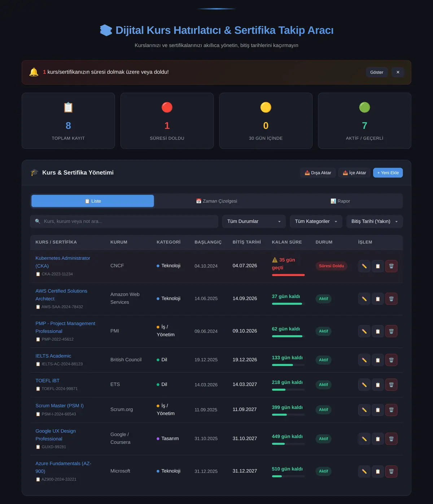The width and height of the screenshot is (433, 504).
Task: Click the İçe Aktar import button
Action: [x=354, y=173]
